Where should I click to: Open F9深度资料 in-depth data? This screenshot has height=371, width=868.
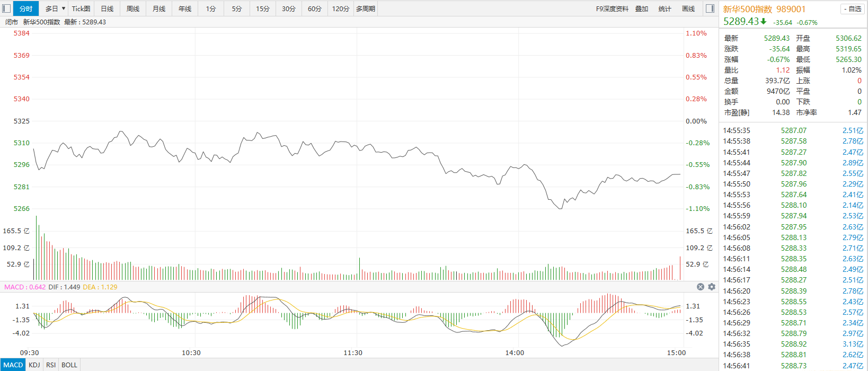point(612,8)
